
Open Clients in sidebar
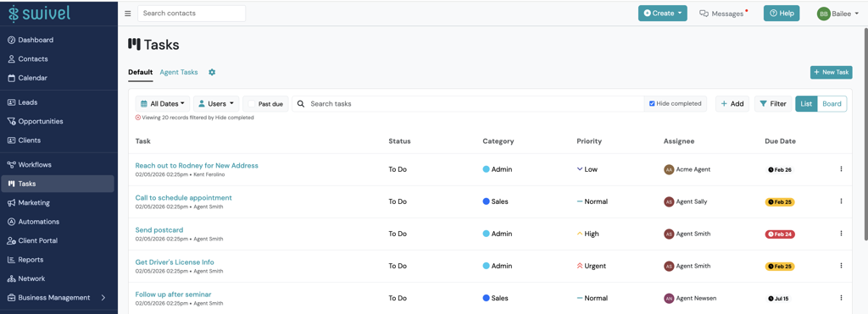click(x=58, y=140)
